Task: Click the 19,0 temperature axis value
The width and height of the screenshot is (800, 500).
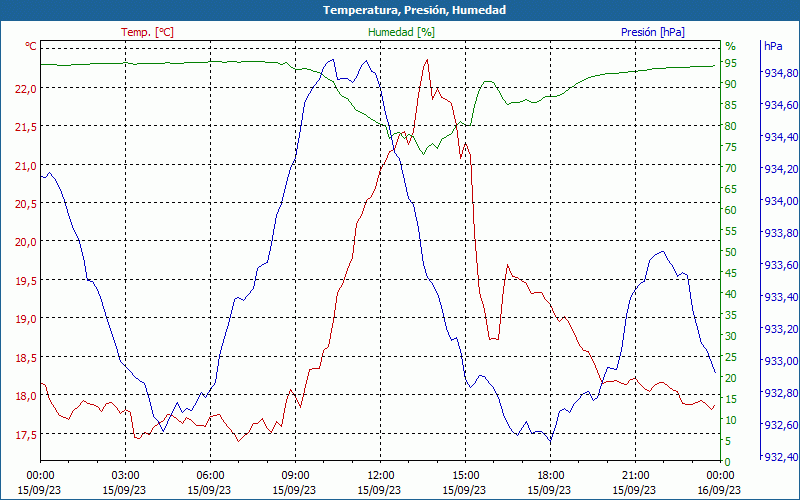Action: coord(26,319)
